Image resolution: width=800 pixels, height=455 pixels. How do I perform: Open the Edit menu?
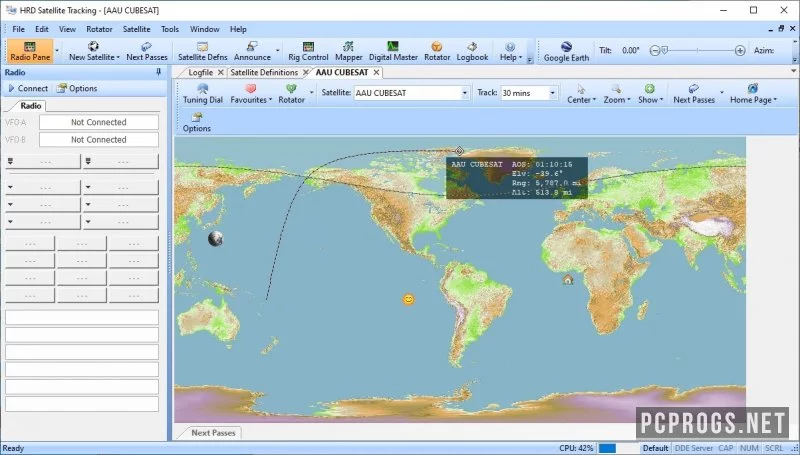point(42,29)
